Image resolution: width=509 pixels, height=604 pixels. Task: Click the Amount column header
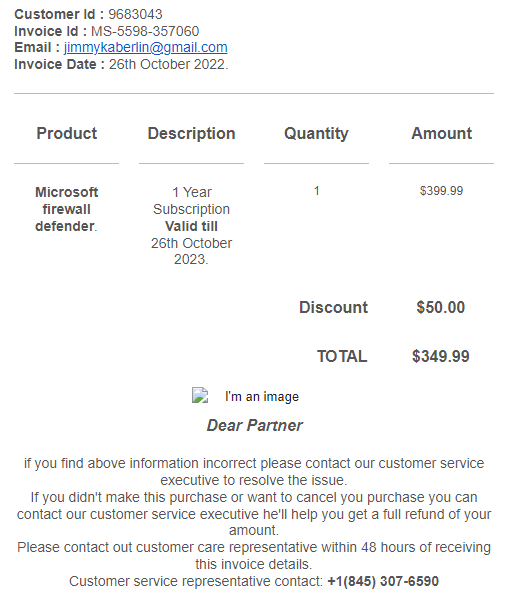click(442, 133)
